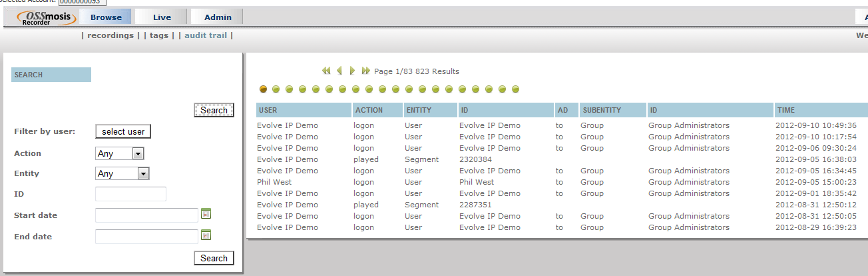The height and width of the screenshot is (276, 868).
Task: Jump to last page of results
Action: [x=365, y=71]
